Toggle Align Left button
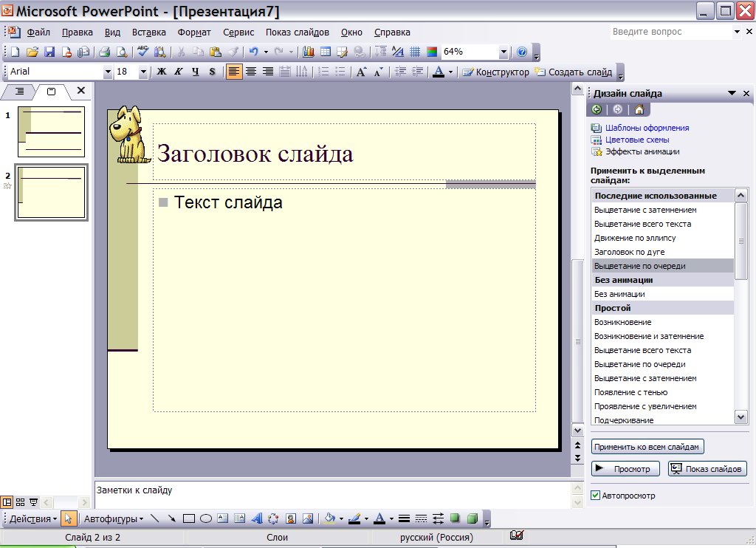Viewport: 756px width, 548px height. click(x=233, y=72)
